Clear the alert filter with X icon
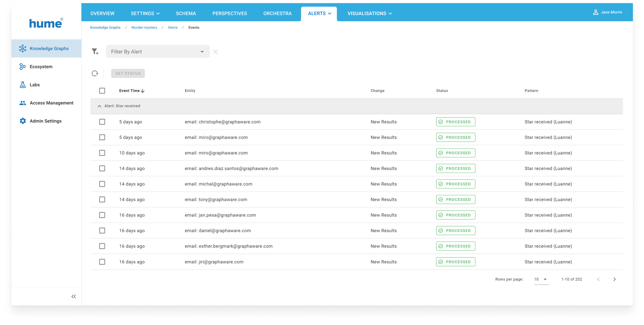The image size is (644, 325). (215, 52)
